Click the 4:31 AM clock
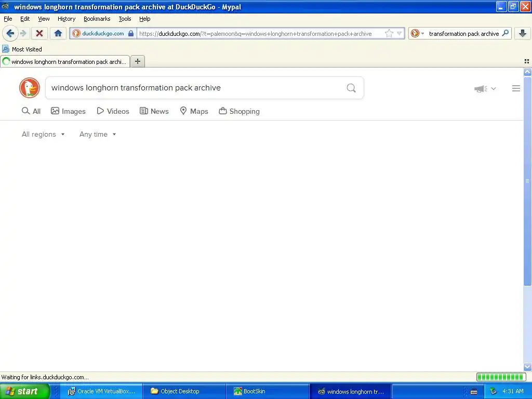 pos(513,391)
